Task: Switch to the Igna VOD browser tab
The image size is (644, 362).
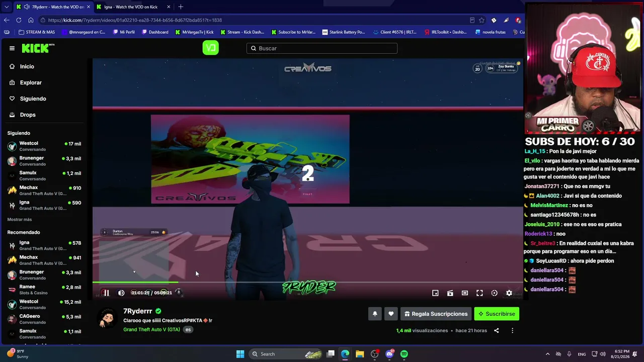Action: point(133,7)
